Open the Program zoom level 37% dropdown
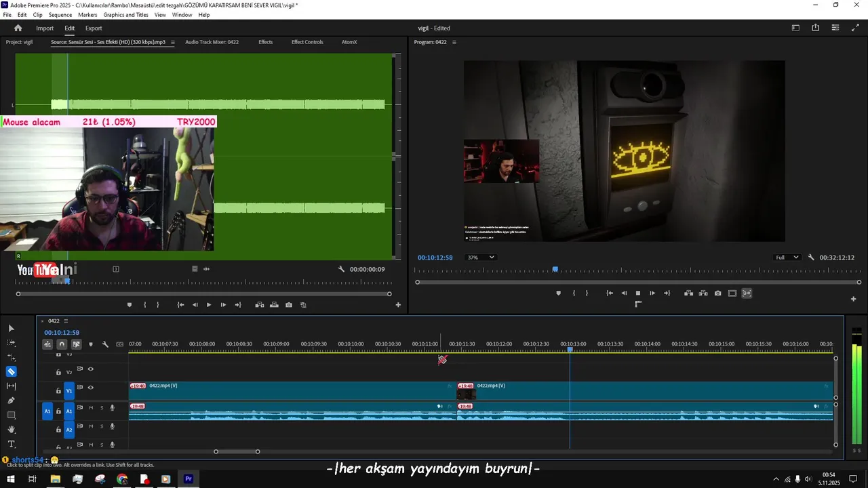 point(480,258)
